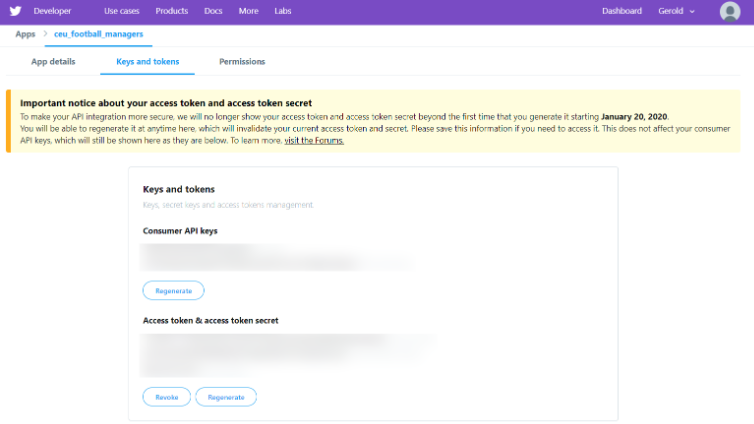The image size is (754, 424).
Task: Click the Access token & access token secret heading
Action: pyautogui.click(x=211, y=321)
